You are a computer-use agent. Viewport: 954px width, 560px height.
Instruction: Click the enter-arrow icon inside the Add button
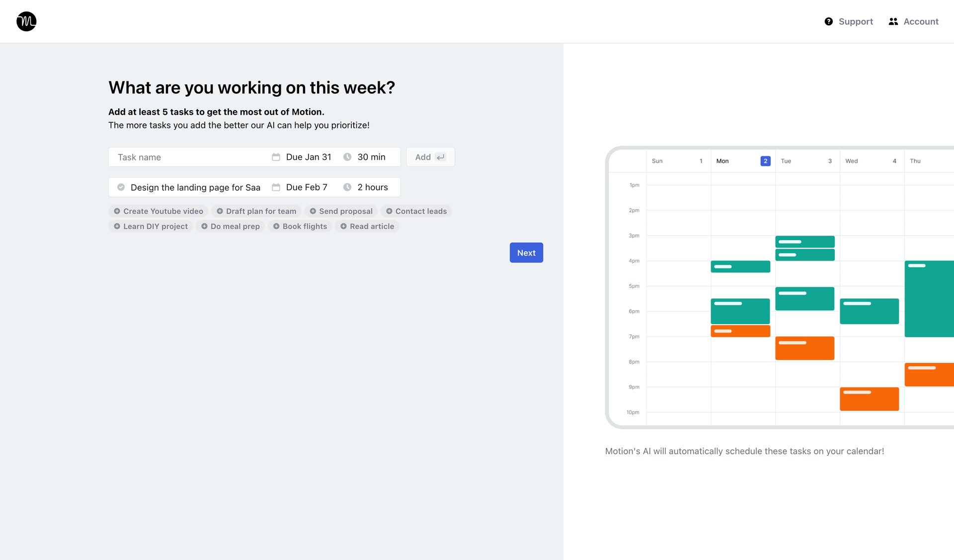(440, 157)
